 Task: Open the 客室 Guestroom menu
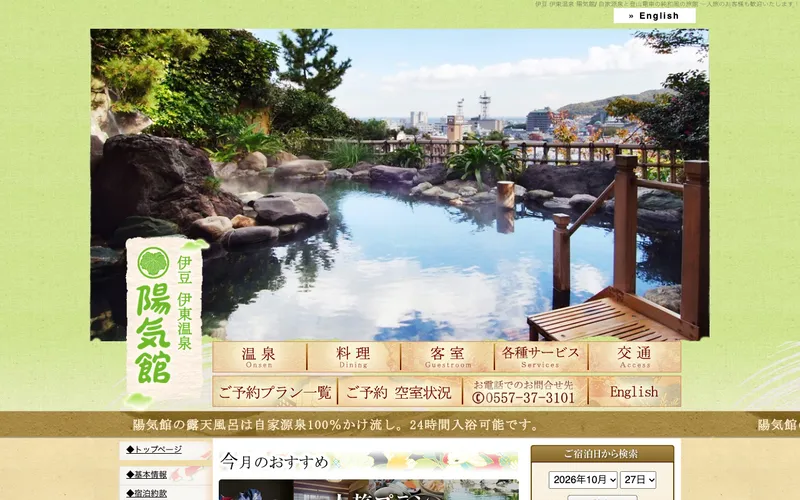[447, 357]
